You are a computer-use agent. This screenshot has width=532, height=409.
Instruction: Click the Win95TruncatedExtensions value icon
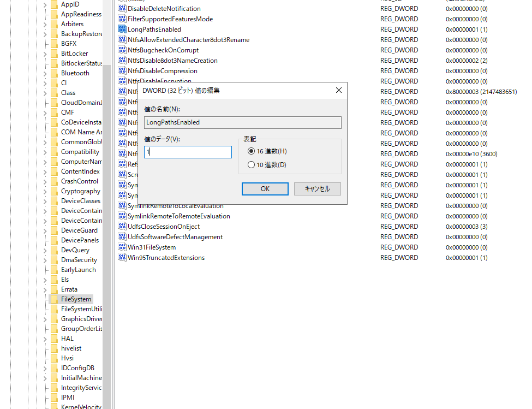pyautogui.click(x=122, y=257)
